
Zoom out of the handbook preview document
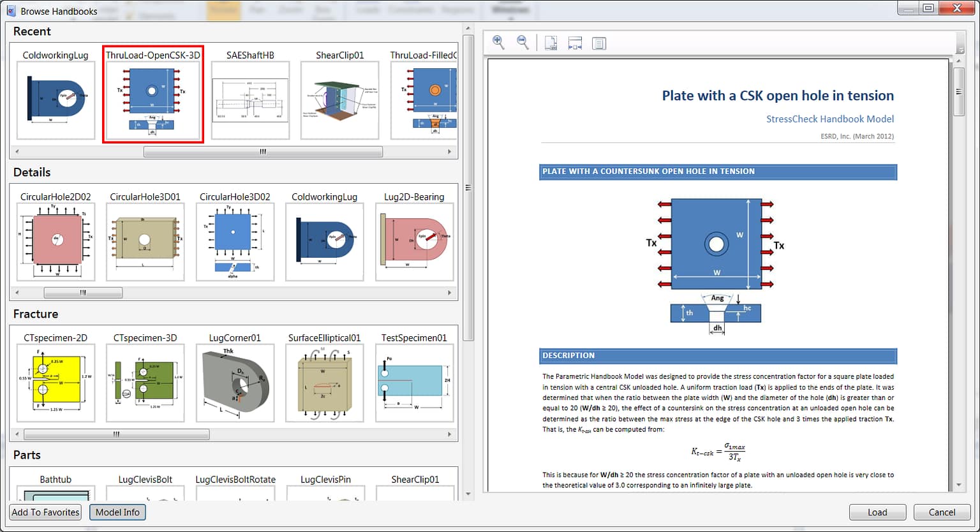pyautogui.click(x=522, y=42)
